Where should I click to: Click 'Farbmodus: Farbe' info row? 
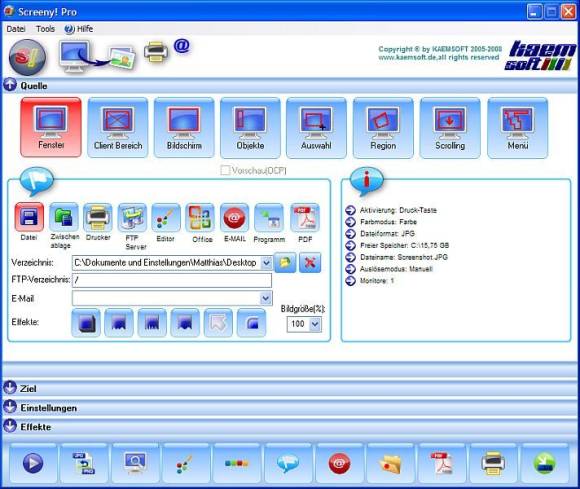click(381, 222)
